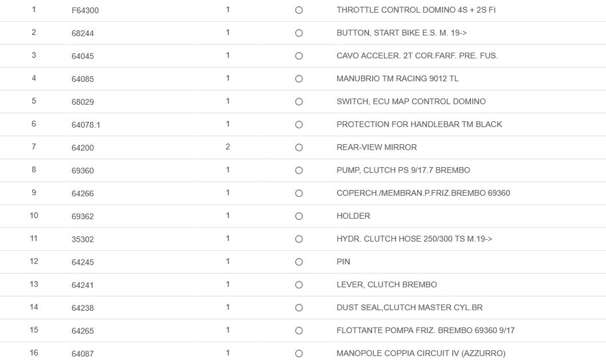
Task: Select radio for MANOPOLE COPPIA CIRCUIT IV
Action: coord(299,354)
